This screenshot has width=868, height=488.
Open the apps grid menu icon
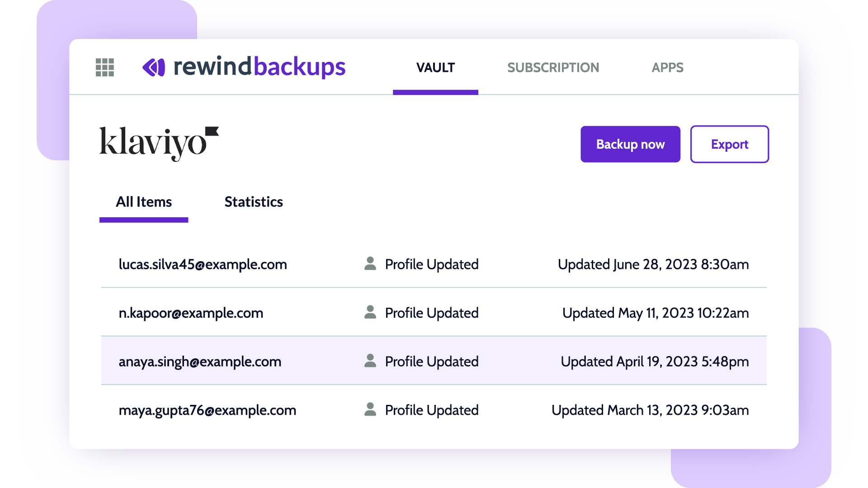[105, 67]
